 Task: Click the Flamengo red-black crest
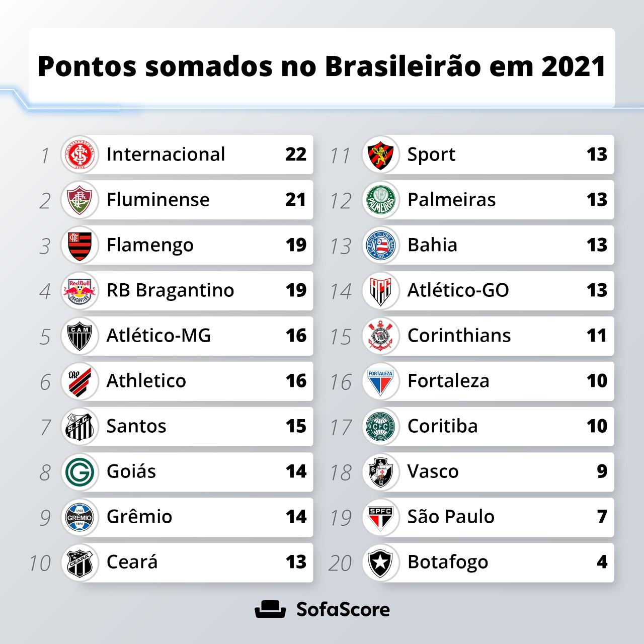[79, 245]
